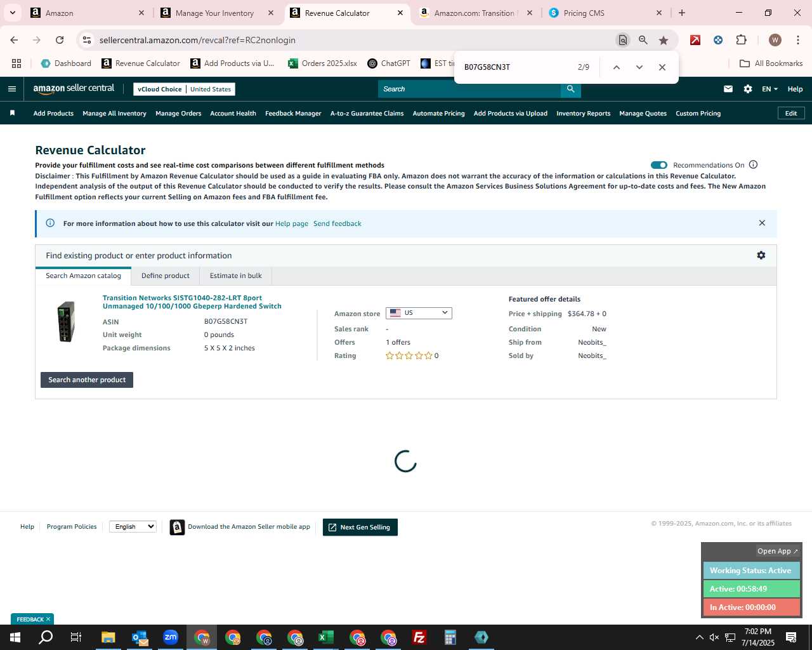The width and height of the screenshot is (812, 650).
Task: Open the English language dropdown in footer
Action: [x=133, y=526]
